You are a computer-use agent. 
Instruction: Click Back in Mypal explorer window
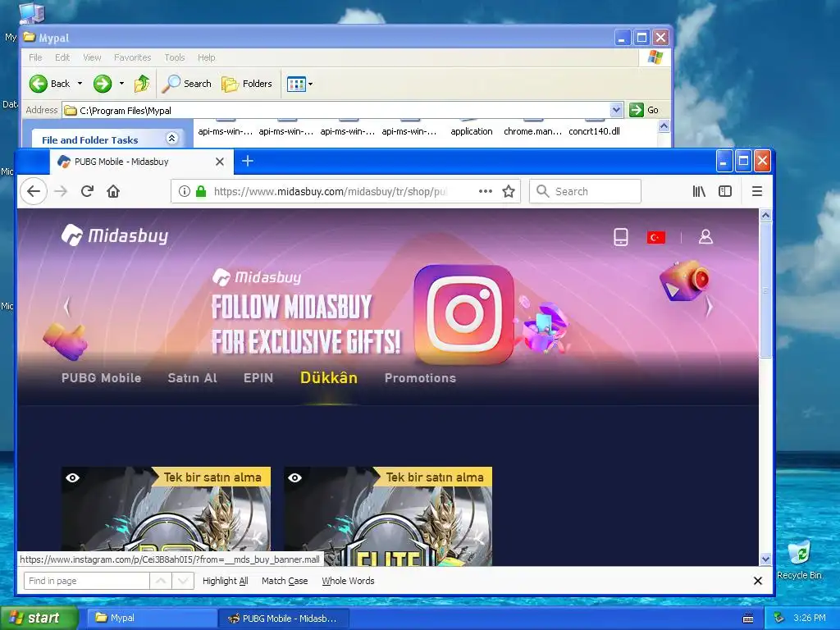[x=49, y=84]
